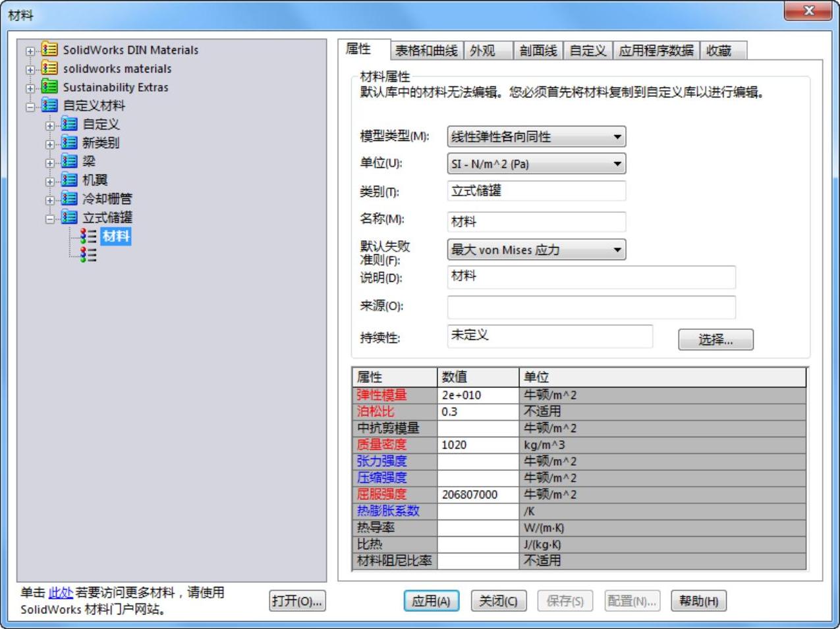Image resolution: width=840 pixels, height=629 pixels.
Task: Select the 材料 item in the tree
Action: [116, 236]
